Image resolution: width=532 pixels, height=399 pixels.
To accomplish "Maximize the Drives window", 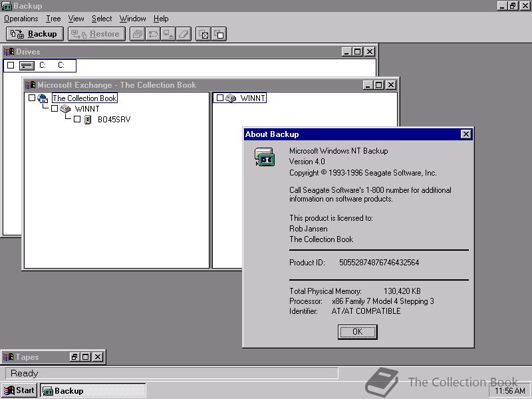I will pyautogui.click(x=357, y=52).
